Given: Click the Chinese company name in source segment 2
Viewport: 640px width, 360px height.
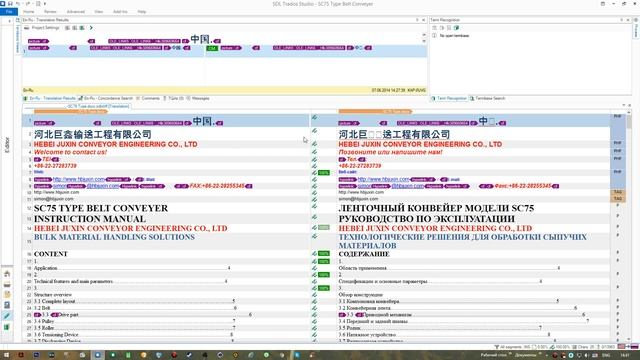Looking at the screenshot, I should tap(93, 134).
